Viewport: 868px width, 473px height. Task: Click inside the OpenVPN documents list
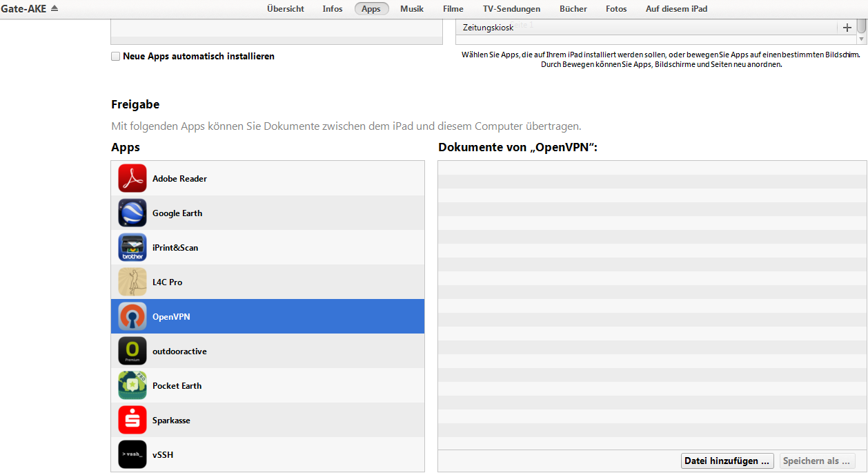point(651,304)
